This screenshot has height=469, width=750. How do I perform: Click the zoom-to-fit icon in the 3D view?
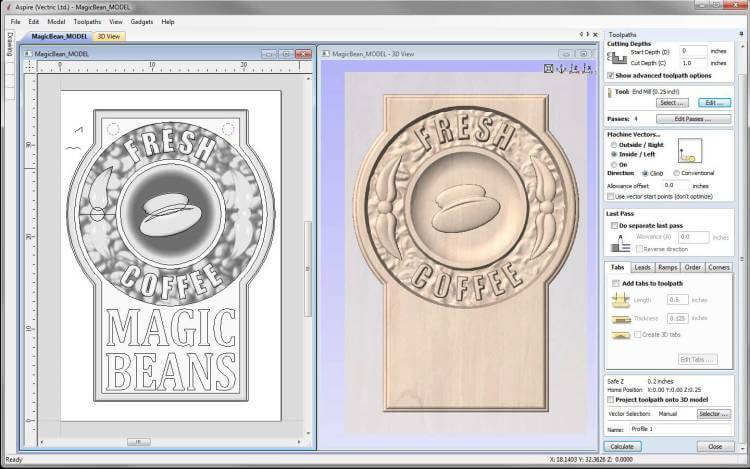pos(549,69)
